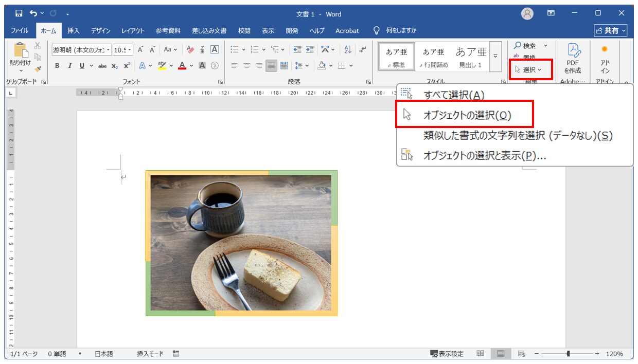Toggle justified text alignment
Screen dimensions: 638x364
click(x=271, y=65)
